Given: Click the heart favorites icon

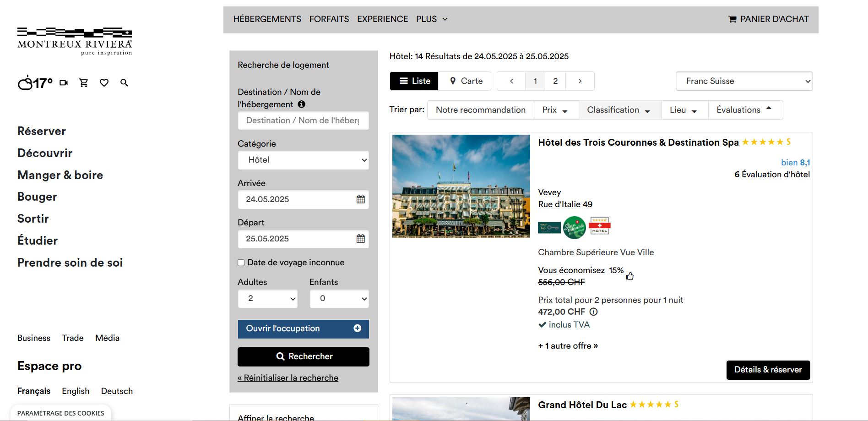Looking at the screenshot, I should coord(104,83).
